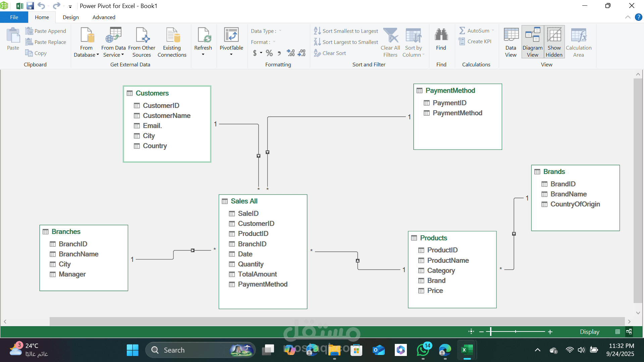Image resolution: width=644 pixels, height=362 pixels.
Task: Select Manager field in Branches
Action: [x=72, y=274]
